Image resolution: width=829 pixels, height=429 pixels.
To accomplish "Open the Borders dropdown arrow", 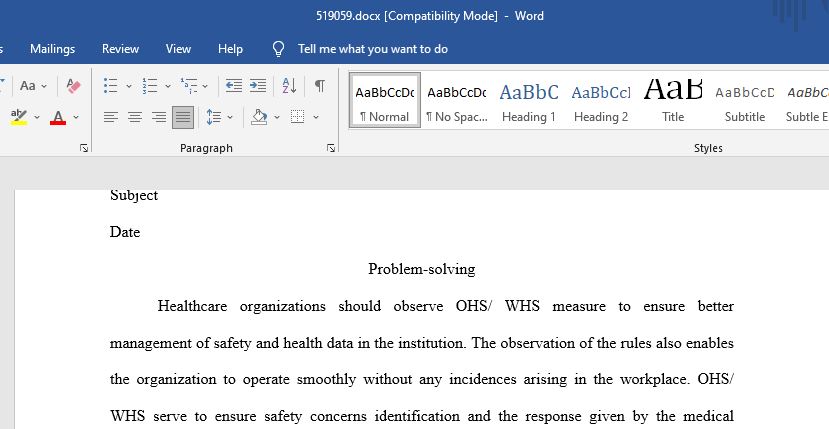I will [316, 117].
